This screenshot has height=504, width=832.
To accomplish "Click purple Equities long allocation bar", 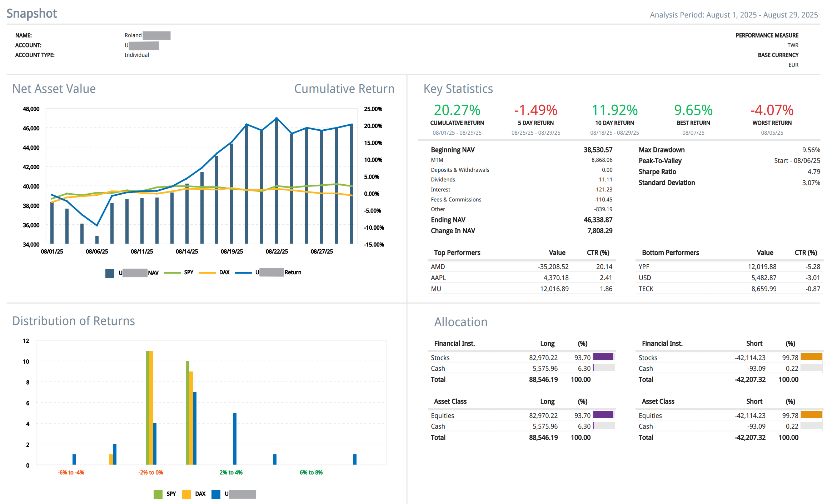I will tap(603, 415).
